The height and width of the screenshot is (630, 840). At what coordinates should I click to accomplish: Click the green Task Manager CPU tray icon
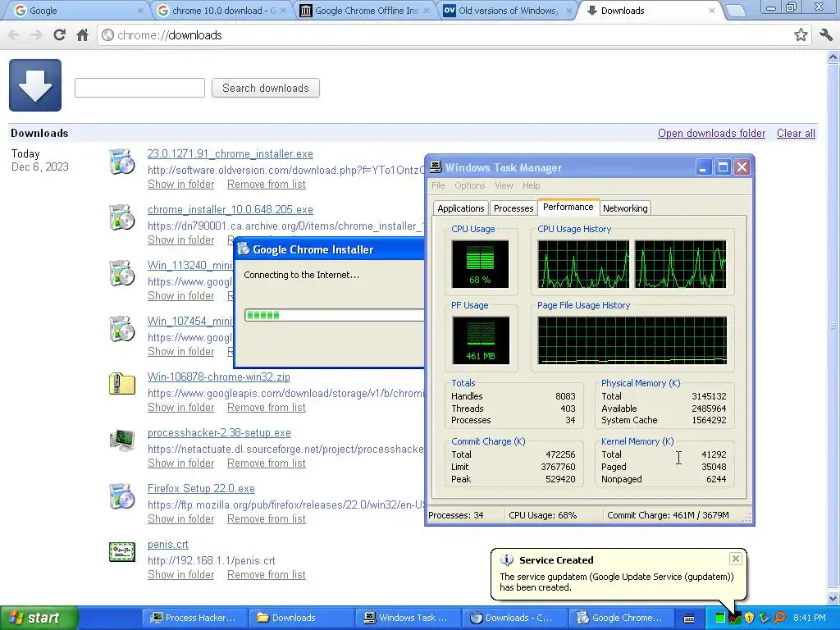pyautogui.click(x=720, y=618)
